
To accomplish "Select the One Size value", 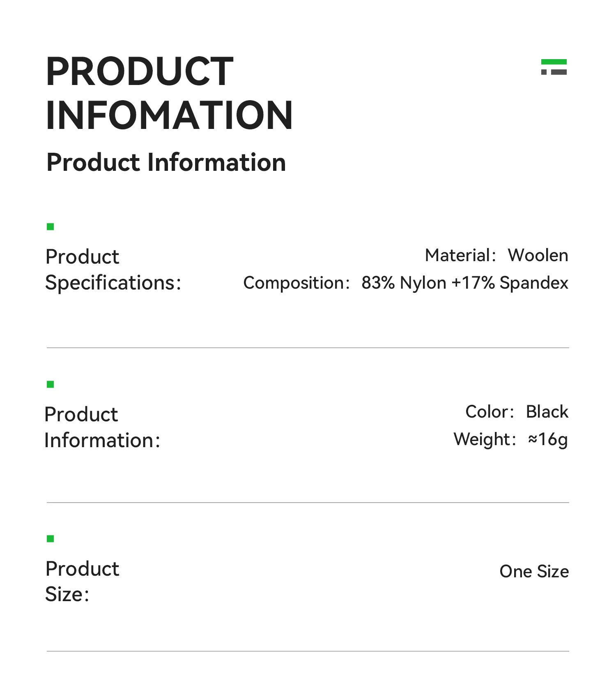I will point(534,572).
